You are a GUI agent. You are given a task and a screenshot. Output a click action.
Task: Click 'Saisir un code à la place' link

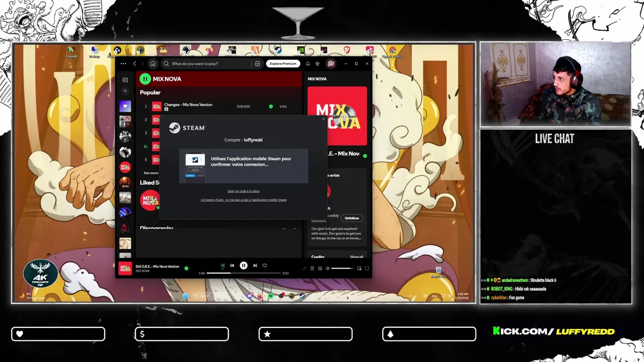244,191
